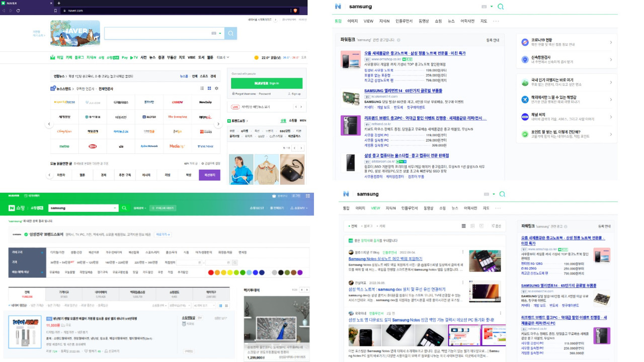Click the sunny weather icon on Naver home
Screen dimensions: 644x362
tap(257, 58)
